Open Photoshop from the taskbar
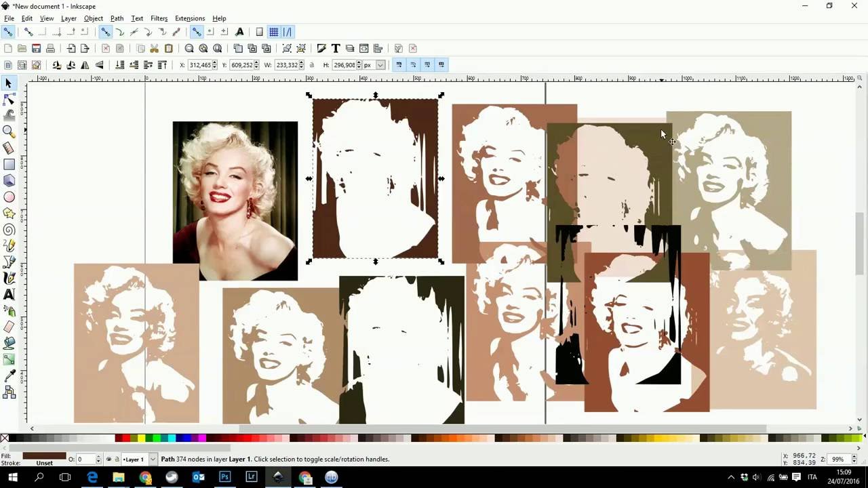This screenshot has height=488, width=868. pos(224,477)
